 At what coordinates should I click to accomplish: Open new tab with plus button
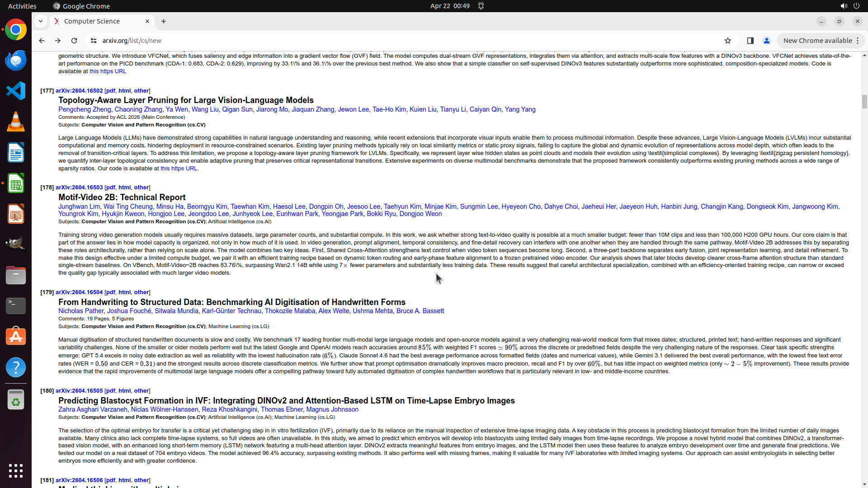pyautogui.click(x=164, y=21)
